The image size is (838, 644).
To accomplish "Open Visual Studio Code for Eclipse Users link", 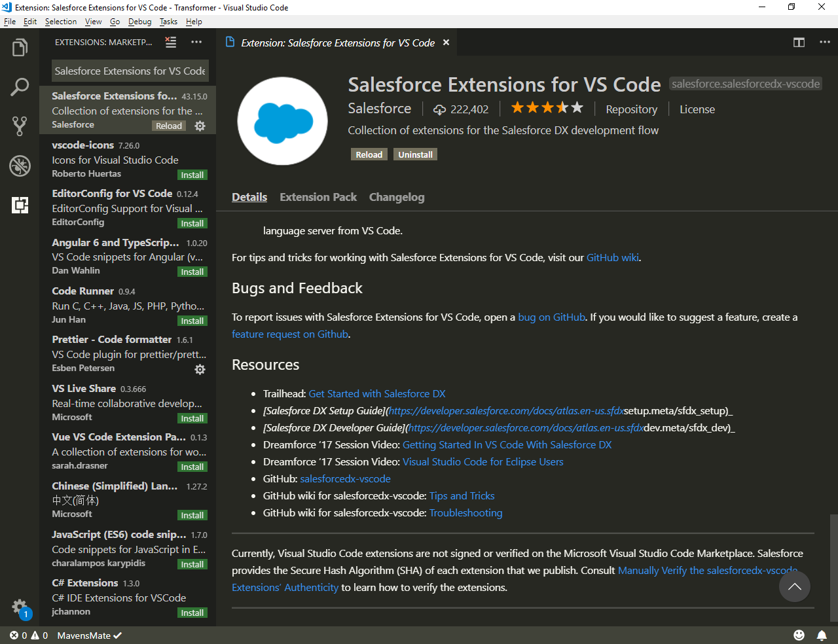I will (483, 462).
